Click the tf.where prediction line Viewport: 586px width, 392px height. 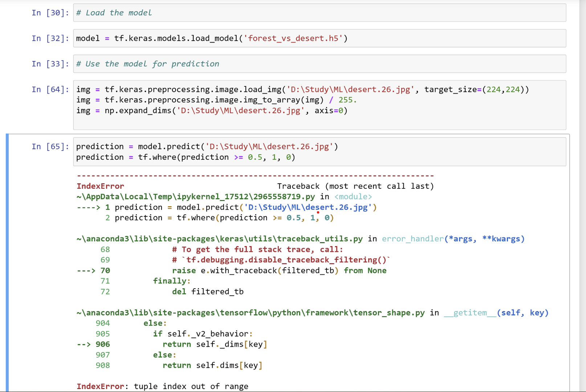coord(185,157)
